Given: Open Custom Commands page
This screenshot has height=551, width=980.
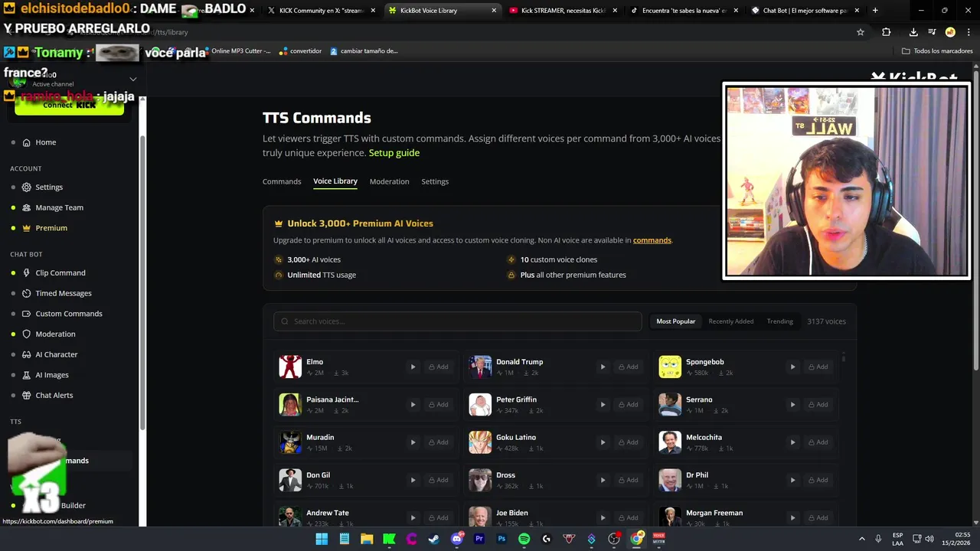Looking at the screenshot, I should [x=68, y=314].
